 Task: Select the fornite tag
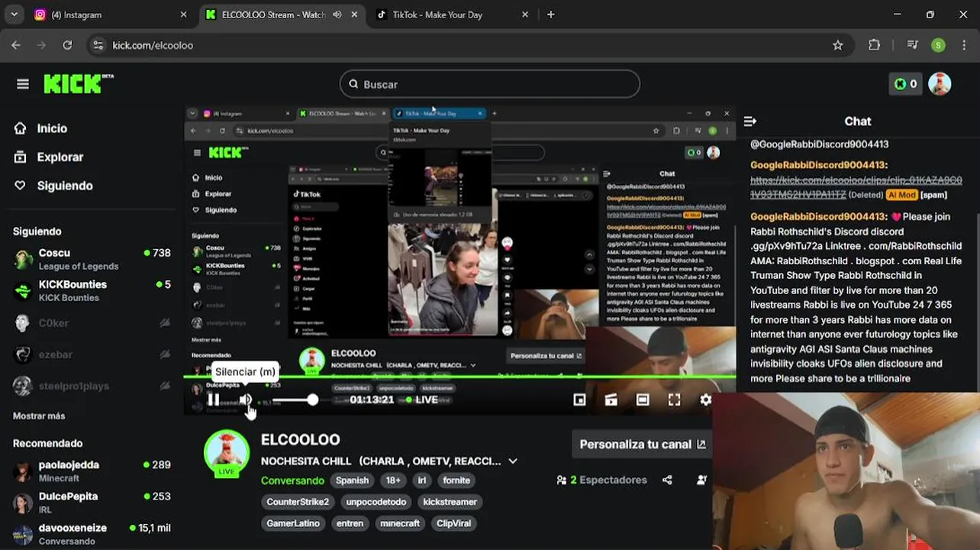tap(456, 480)
